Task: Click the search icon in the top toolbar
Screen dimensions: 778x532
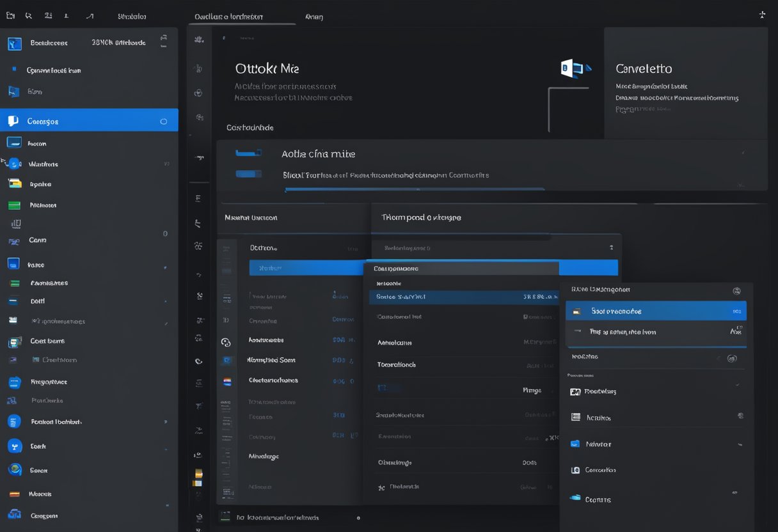Action: click(28, 15)
